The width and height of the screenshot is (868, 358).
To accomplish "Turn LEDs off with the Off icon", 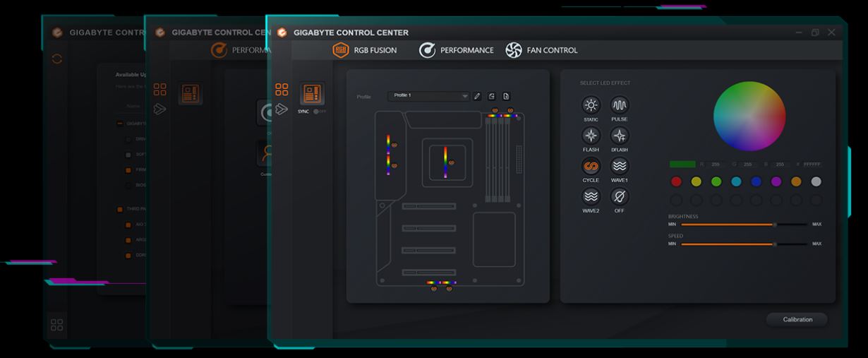I will (619, 197).
